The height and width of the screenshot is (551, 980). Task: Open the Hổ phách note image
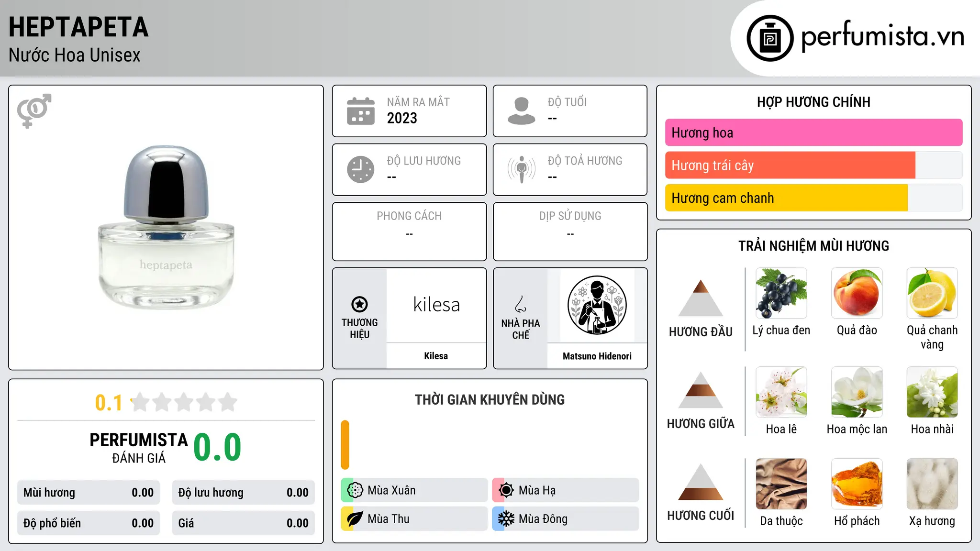(x=857, y=484)
